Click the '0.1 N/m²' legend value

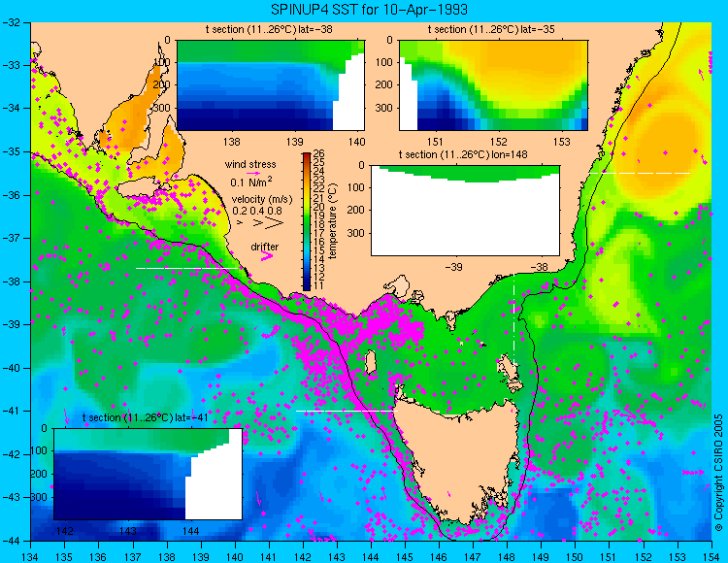click(x=251, y=182)
